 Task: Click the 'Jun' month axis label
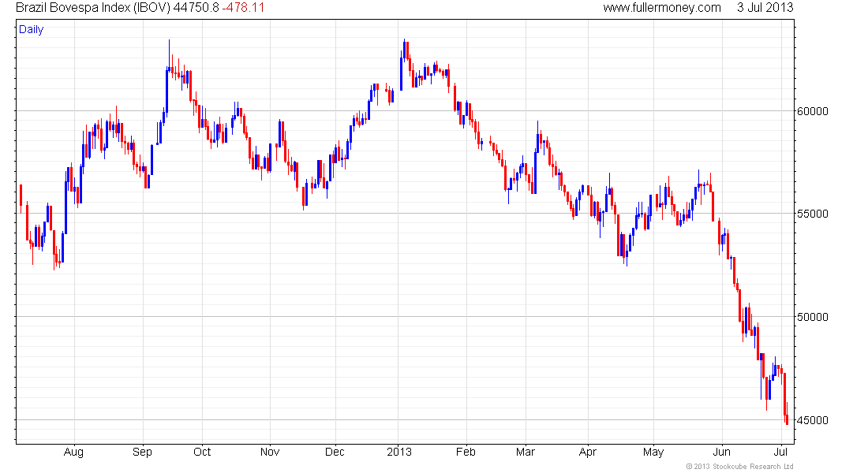point(722,452)
